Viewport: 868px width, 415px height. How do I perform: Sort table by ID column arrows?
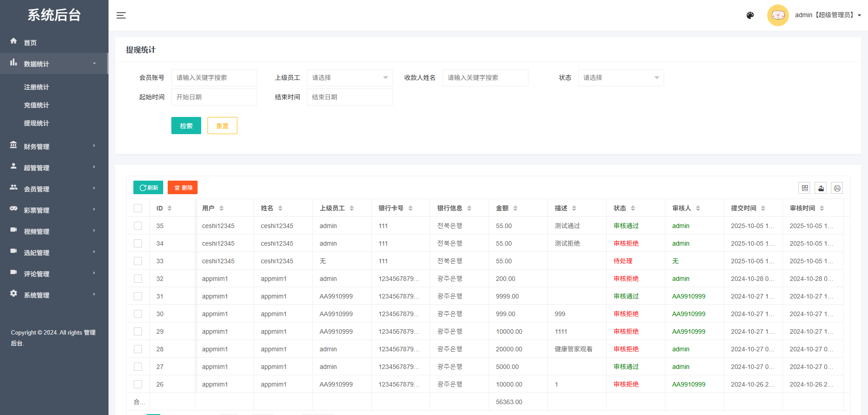pos(170,208)
